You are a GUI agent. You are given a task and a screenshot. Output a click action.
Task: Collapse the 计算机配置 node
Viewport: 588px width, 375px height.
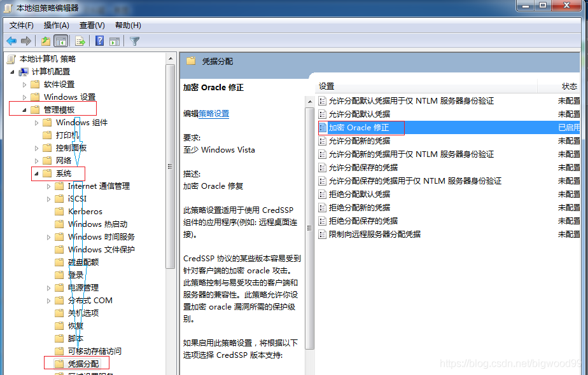(12, 72)
